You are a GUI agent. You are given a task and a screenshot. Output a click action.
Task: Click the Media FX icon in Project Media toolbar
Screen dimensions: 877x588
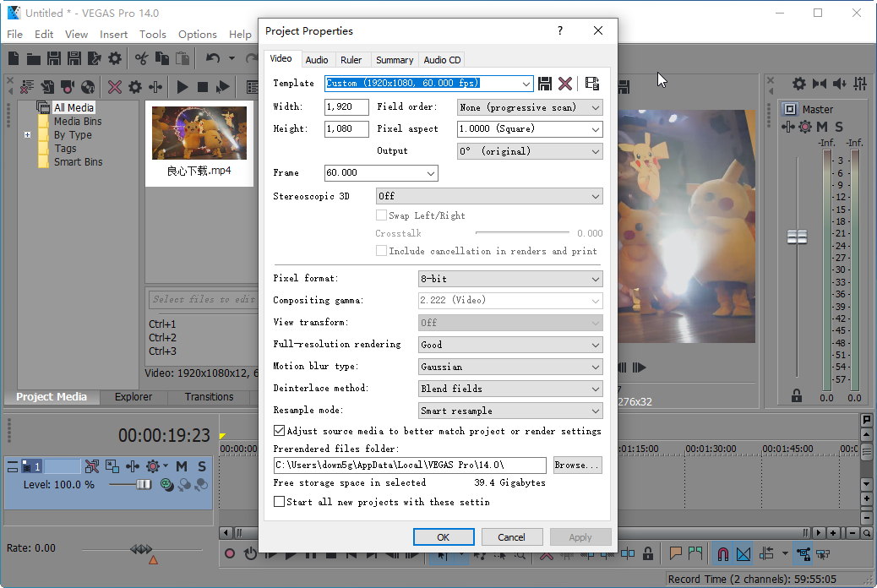(x=135, y=87)
